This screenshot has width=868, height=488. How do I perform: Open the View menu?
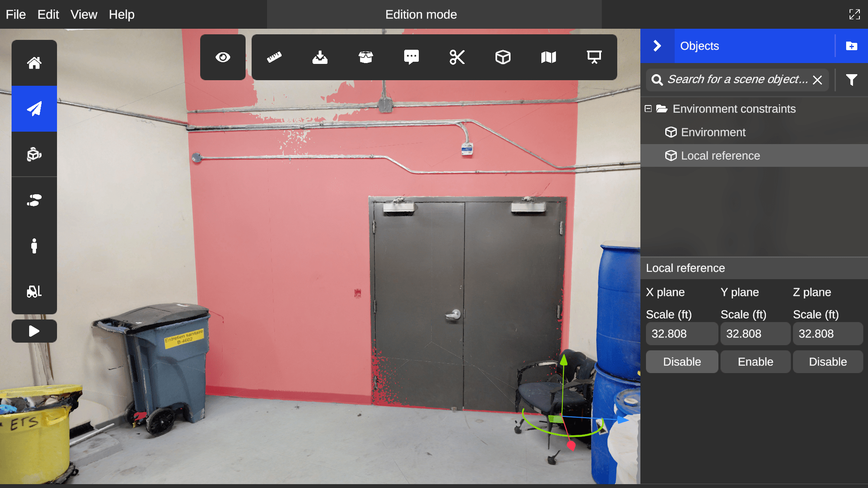click(84, 15)
